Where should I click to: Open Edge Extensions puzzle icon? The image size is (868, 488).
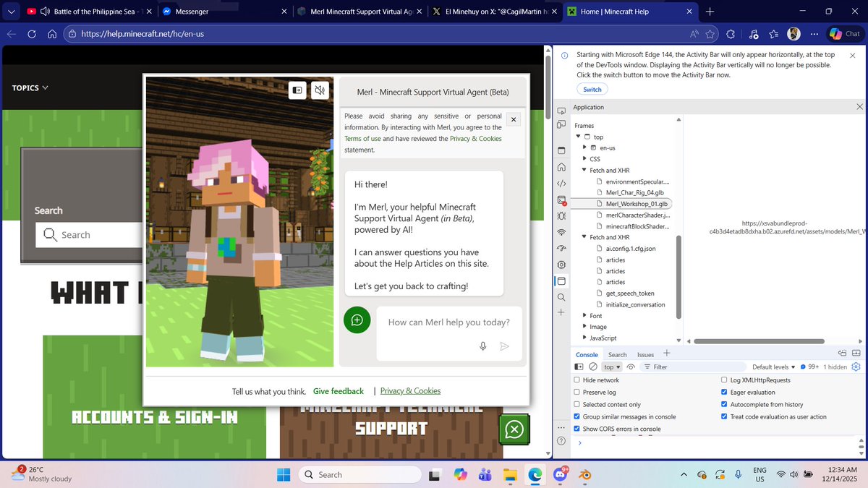730,34
